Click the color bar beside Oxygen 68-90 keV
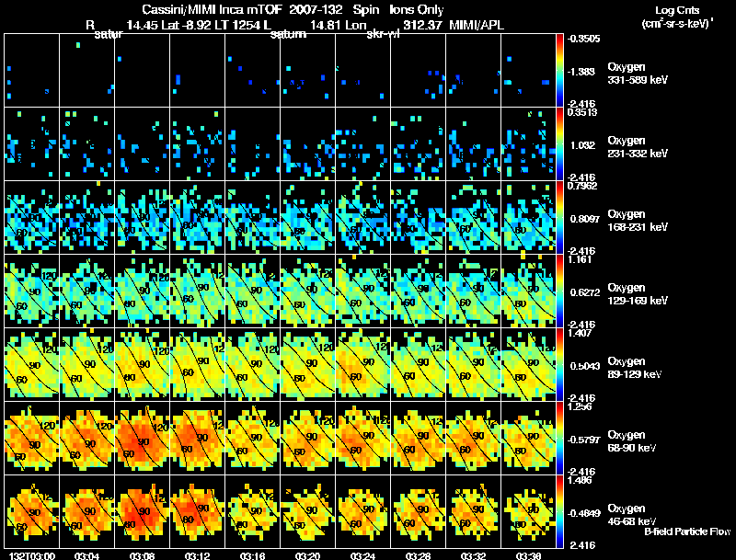 click(x=559, y=439)
